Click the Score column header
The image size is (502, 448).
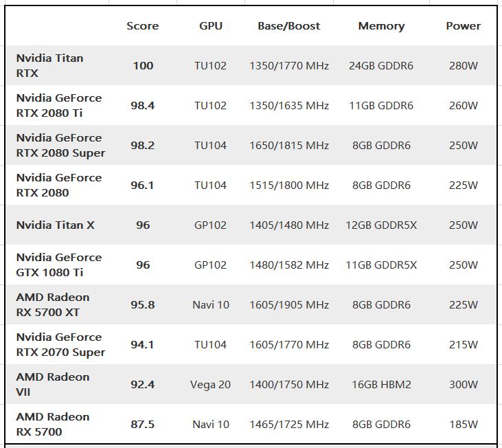point(142,26)
